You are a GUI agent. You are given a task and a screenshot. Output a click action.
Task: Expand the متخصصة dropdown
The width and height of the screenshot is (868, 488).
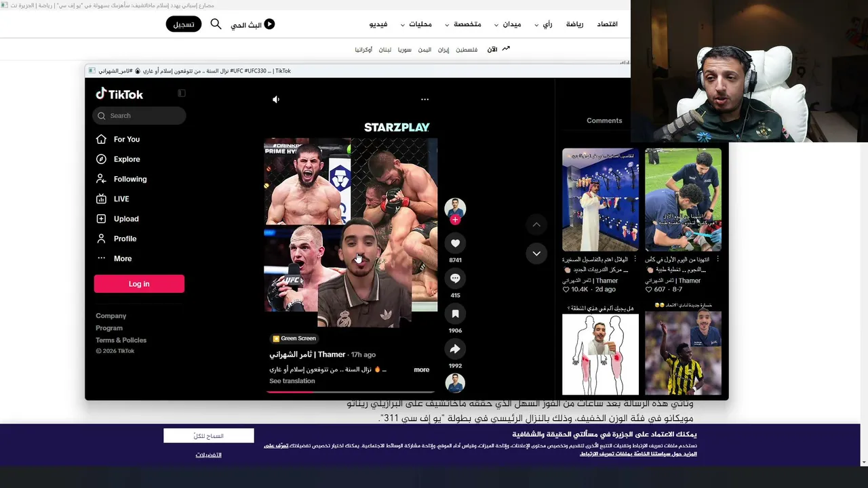point(463,24)
